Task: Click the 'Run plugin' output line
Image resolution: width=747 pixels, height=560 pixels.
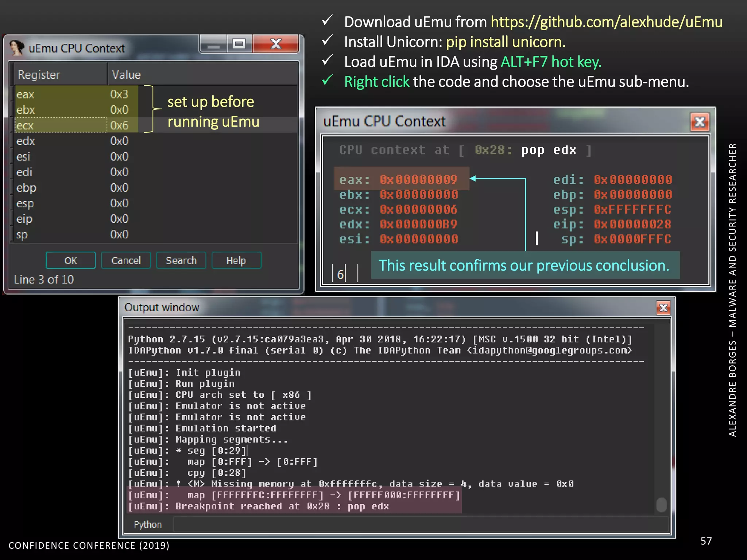Action: pyautogui.click(x=181, y=384)
